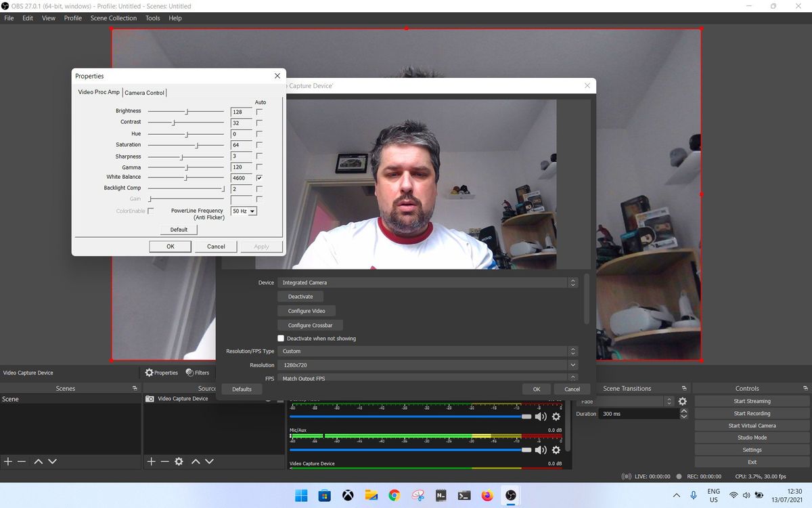Open the Resolution/FPS Type dropdown

click(x=426, y=351)
